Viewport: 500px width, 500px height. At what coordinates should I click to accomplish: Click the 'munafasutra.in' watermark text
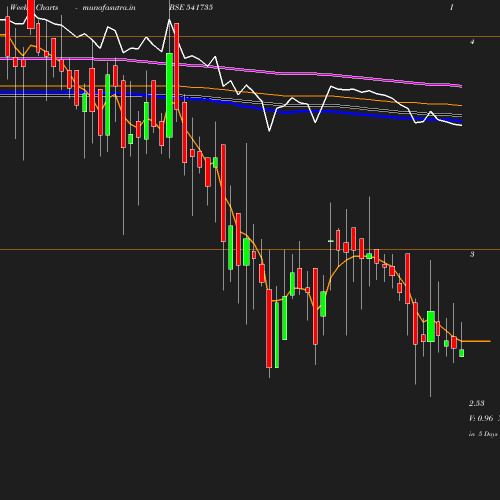click(109, 7)
